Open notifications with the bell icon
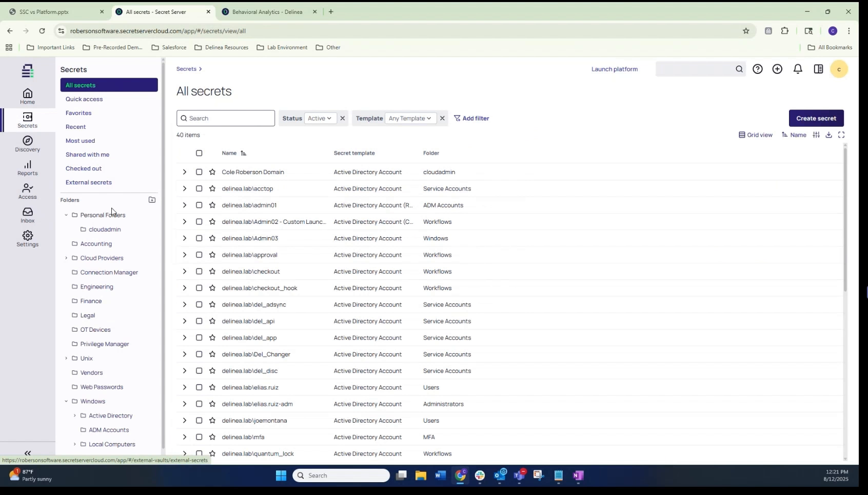Viewport: 868px width, 495px height. coord(798,69)
